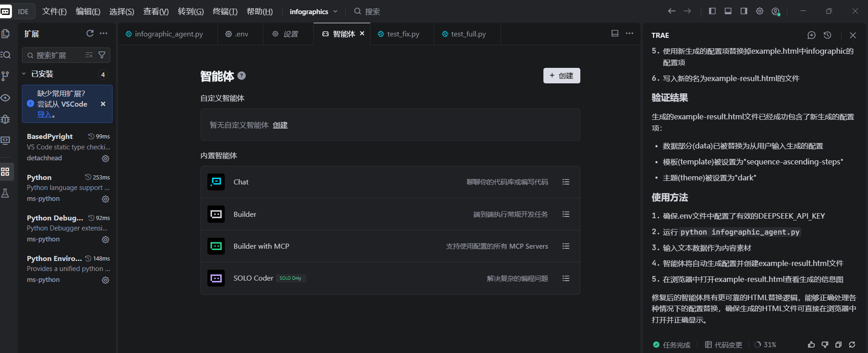This screenshot has height=353, width=868.
Task: Open Python extension settings gear
Action: point(105,199)
